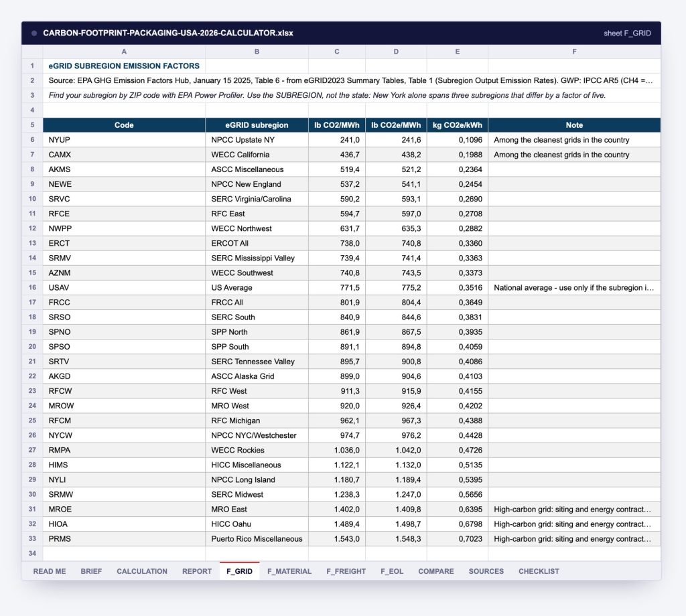Select the AKMS code cell

(124, 169)
